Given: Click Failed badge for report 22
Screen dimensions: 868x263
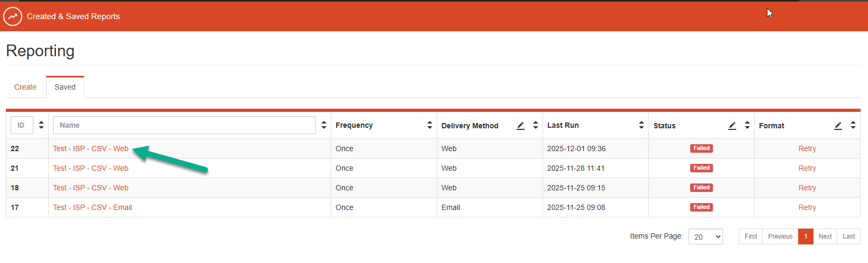Looking at the screenshot, I should click(701, 148).
